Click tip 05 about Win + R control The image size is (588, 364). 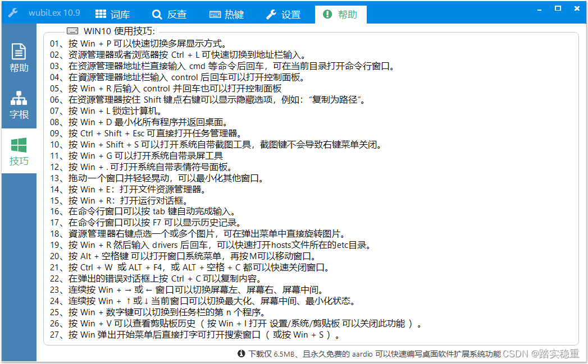166,89
